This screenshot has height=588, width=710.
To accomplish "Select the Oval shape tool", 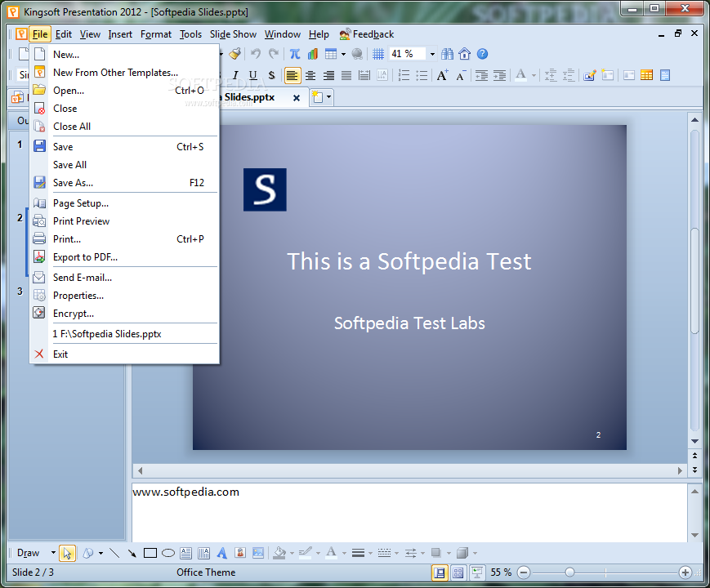I will click(168, 553).
